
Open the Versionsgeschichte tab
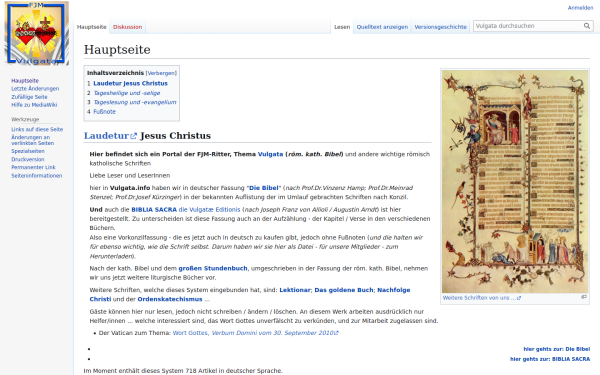[x=440, y=27]
